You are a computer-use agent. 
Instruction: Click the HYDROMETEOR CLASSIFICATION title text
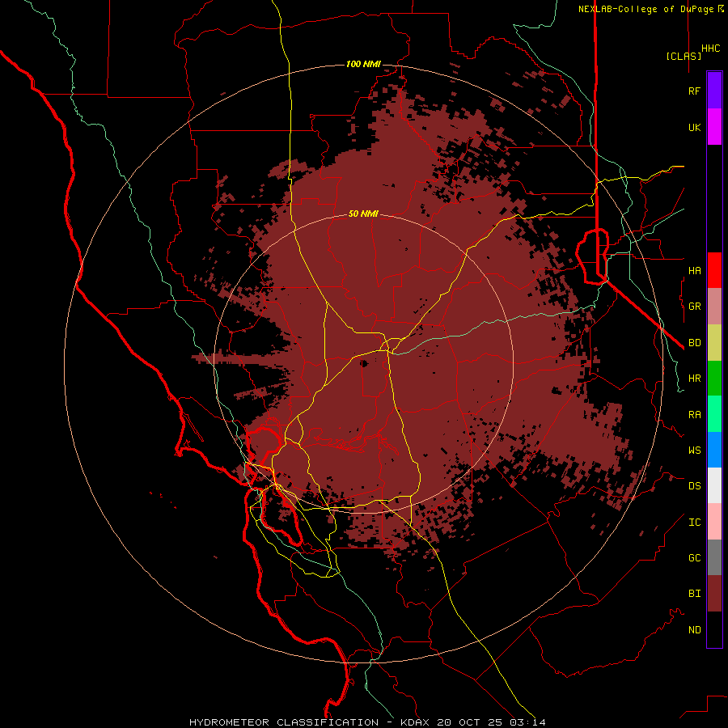(284, 722)
